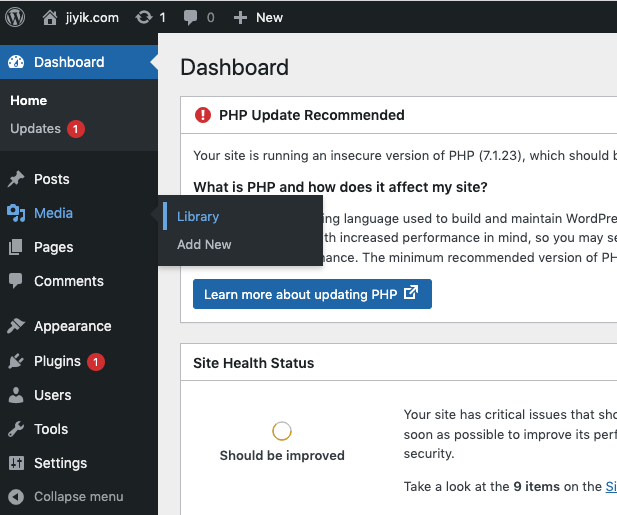Open the Settings menu
This screenshot has height=515, width=617.
point(61,463)
